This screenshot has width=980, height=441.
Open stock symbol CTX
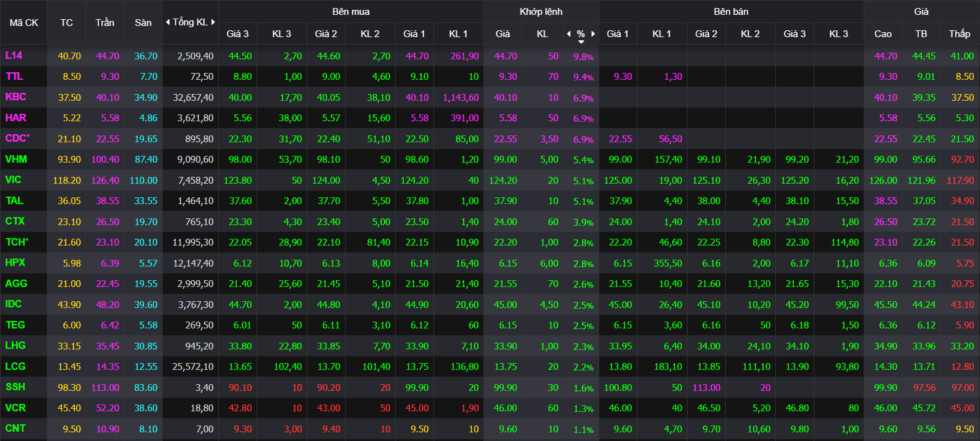[15, 221]
